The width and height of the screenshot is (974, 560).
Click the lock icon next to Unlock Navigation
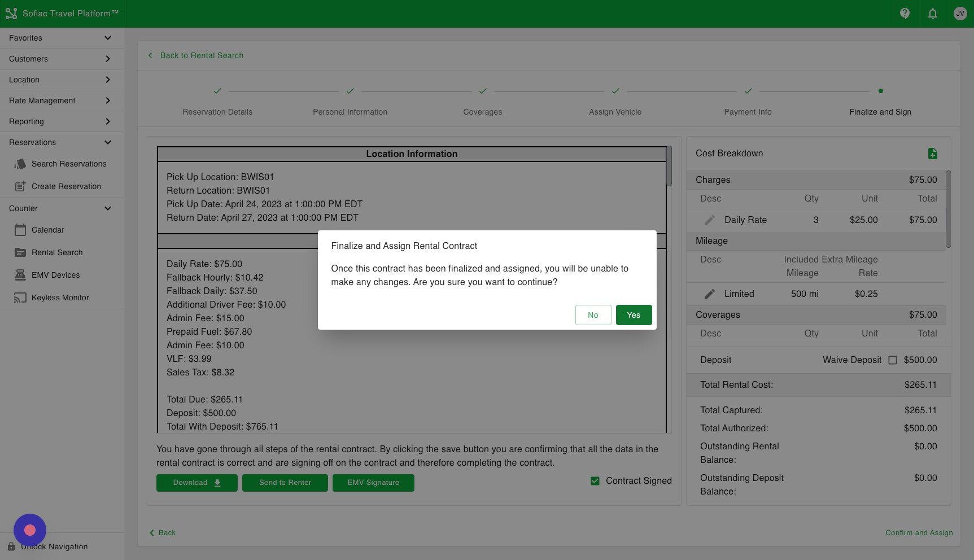click(12, 546)
